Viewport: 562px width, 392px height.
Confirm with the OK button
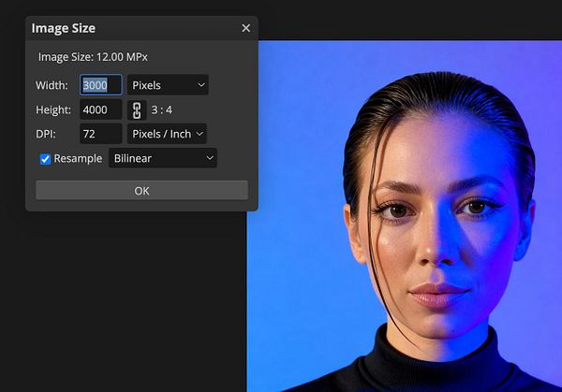click(x=142, y=191)
